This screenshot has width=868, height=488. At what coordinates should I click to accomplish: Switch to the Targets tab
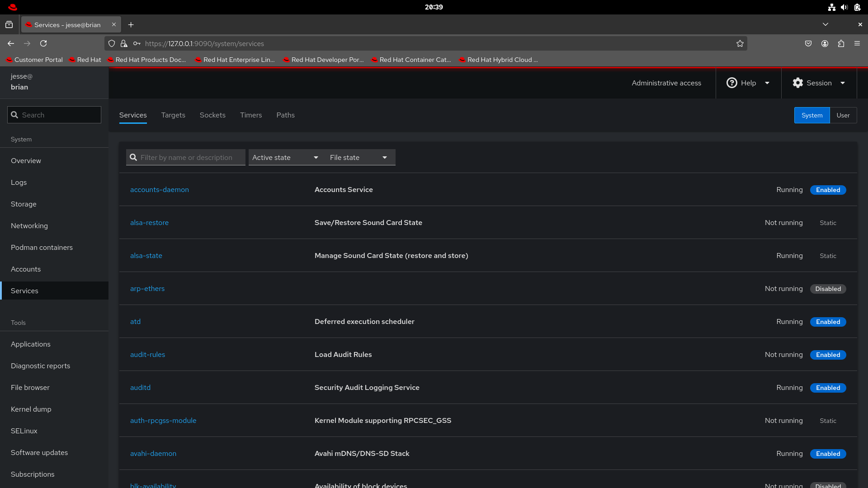coord(173,115)
